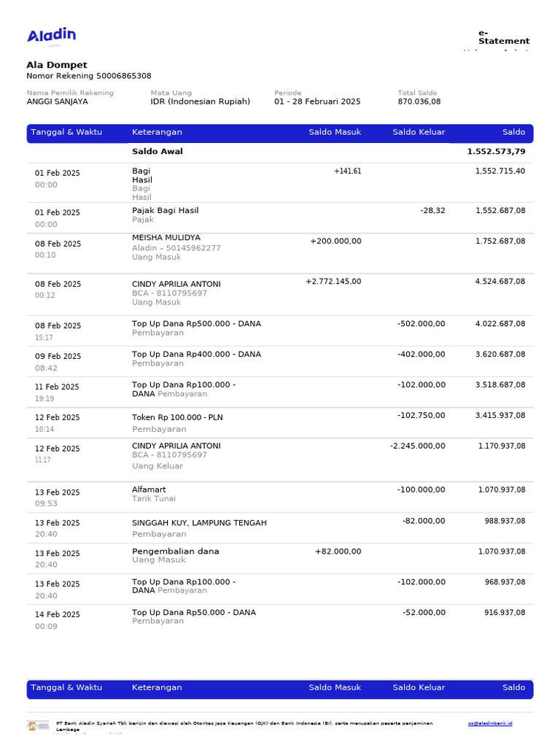Select balance 1.752.687,08
560x747 pixels.
(x=500, y=241)
